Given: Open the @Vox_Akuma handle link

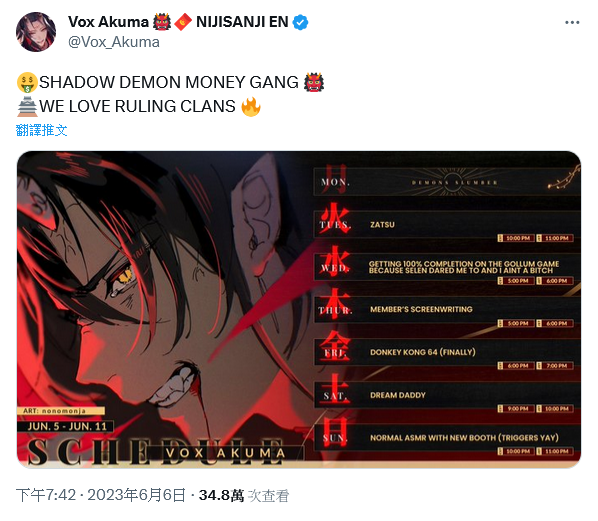Looking at the screenshot, I should coord(114,42).
